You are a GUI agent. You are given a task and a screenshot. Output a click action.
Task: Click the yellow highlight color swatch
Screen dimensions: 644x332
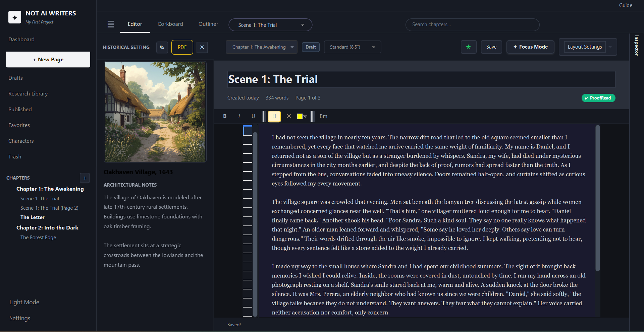pos(300,116)
